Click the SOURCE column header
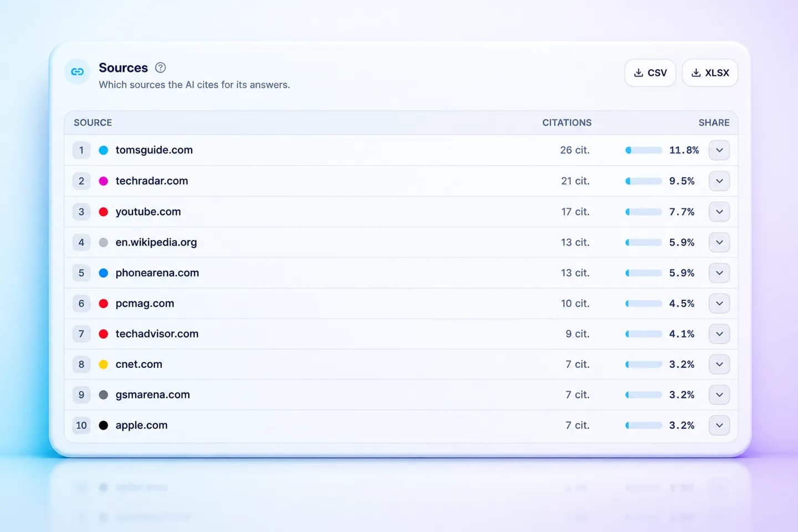Viewport: 798px width, 532px height. click(x=93, y=122)
